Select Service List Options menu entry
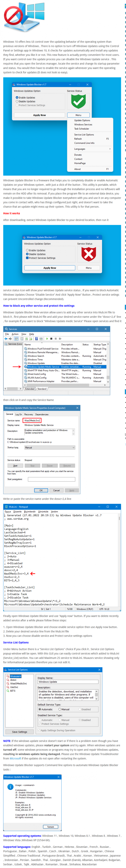 (x=84, y=134)
